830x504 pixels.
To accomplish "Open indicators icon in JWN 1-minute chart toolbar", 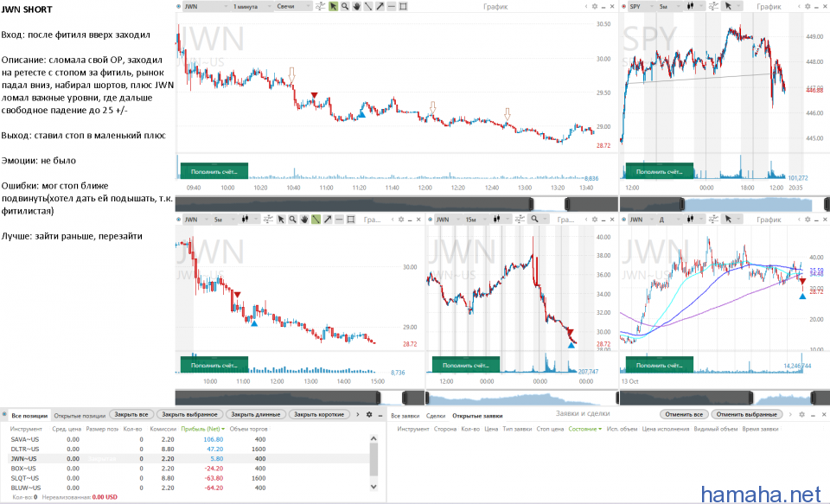I will pos(320,6).
